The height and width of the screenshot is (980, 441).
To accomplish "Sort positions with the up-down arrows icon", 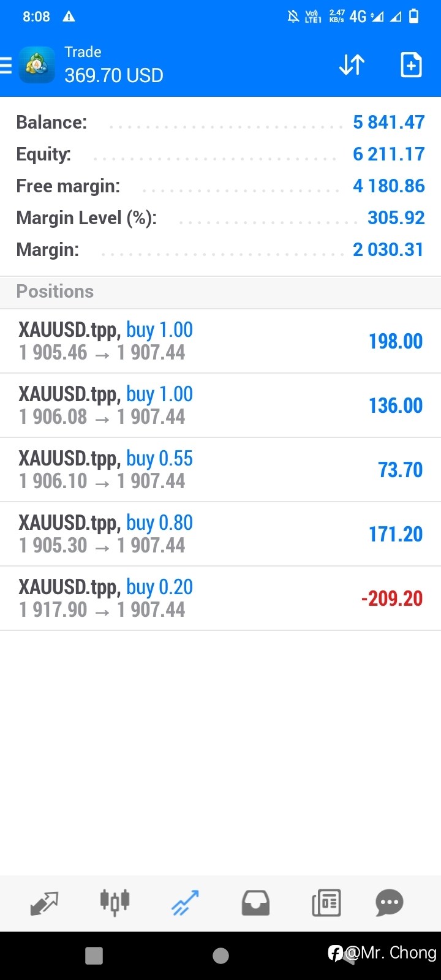I will [352, 64].
